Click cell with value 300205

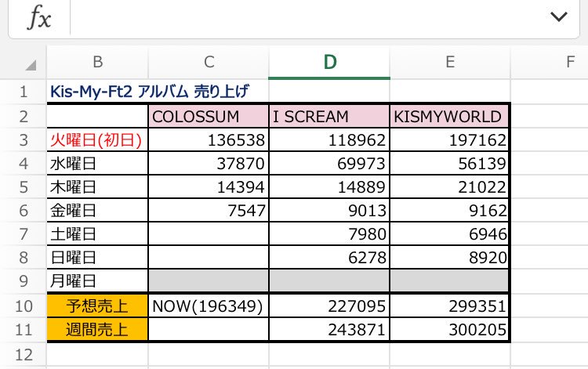pos(449,330)
